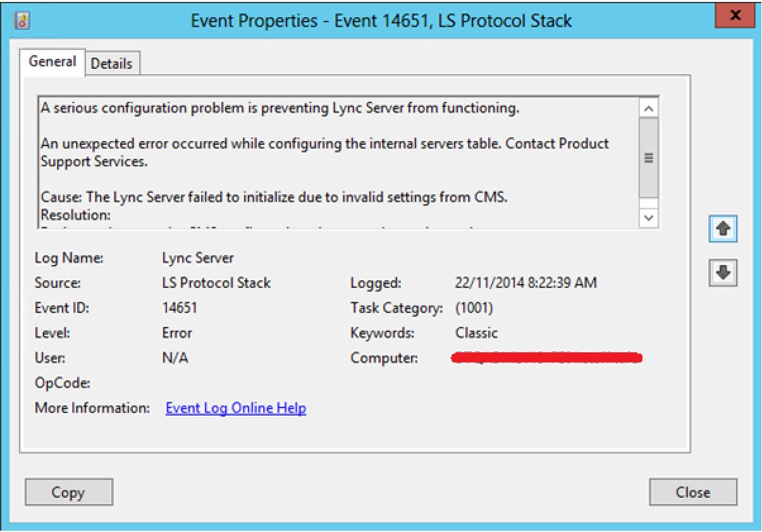Click the description scrollbar thumb

coord(649,158)
